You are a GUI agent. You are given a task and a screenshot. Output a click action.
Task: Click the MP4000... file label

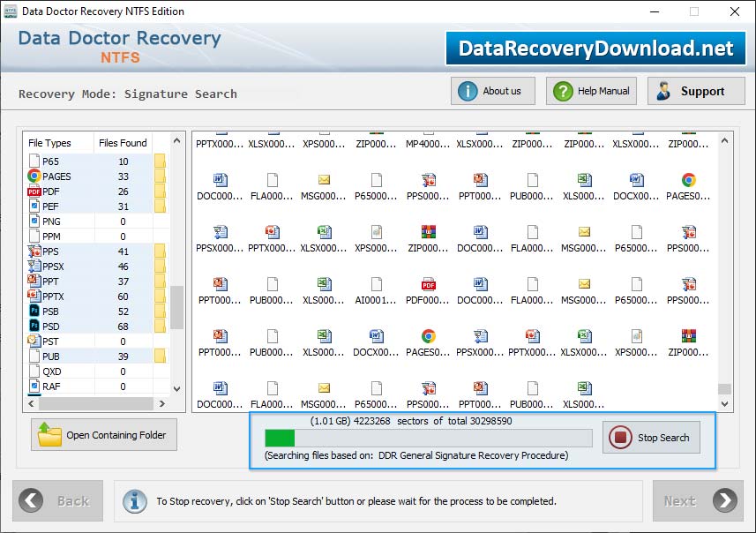click(x=428, y=144)
